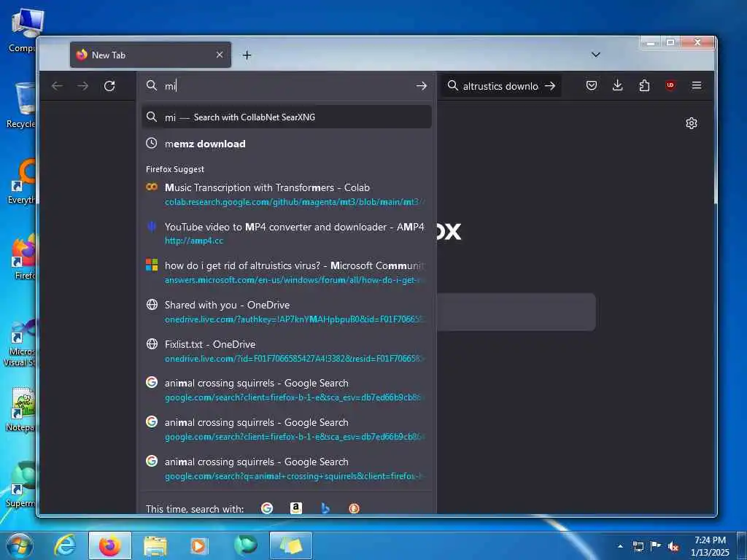Viewport: 747px width, 560px height.
Task: Search this time with Google icon
Action: click(x=267, y=508)
